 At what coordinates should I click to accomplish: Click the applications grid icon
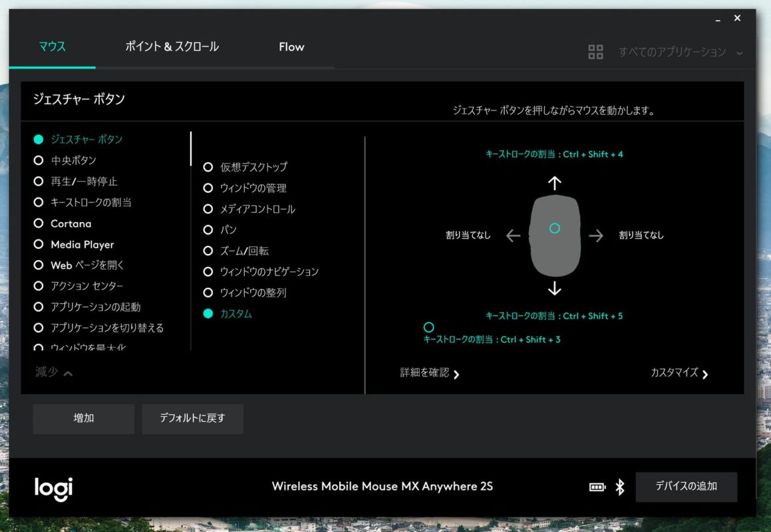point(595,52)
